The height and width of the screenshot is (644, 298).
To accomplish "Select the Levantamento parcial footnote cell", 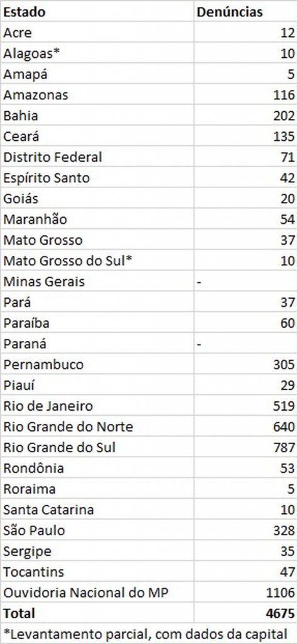I will tap(149, 633).
